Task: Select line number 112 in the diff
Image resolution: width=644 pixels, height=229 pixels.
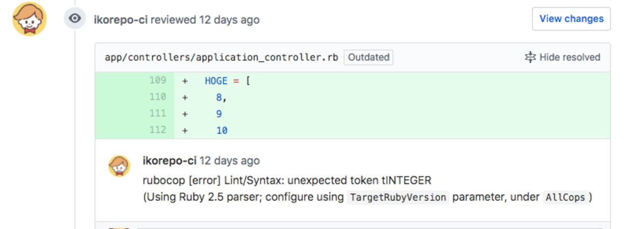Action: (158, 131)
